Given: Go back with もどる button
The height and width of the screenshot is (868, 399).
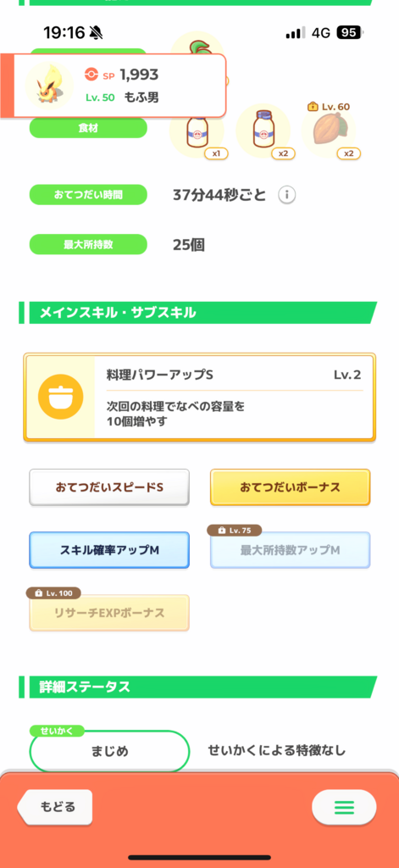Looking at the screenshot, I should click(x=55, y=807).
